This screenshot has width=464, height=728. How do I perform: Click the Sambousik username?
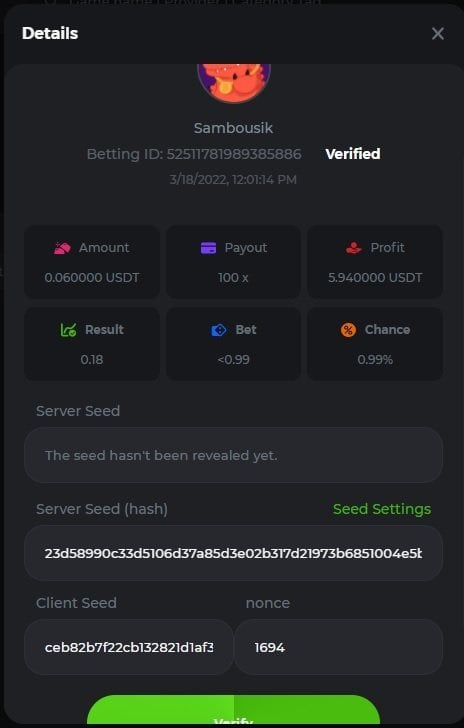pos(233,128)
